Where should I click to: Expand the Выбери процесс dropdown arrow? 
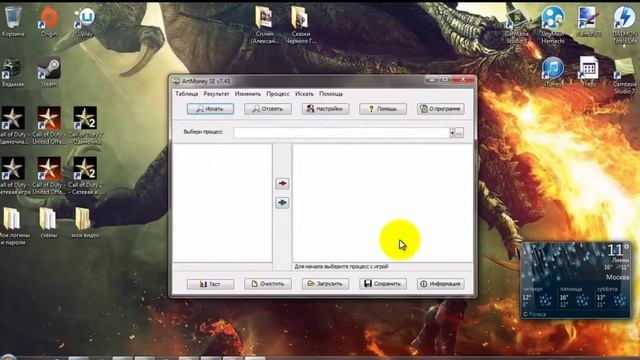452,133
